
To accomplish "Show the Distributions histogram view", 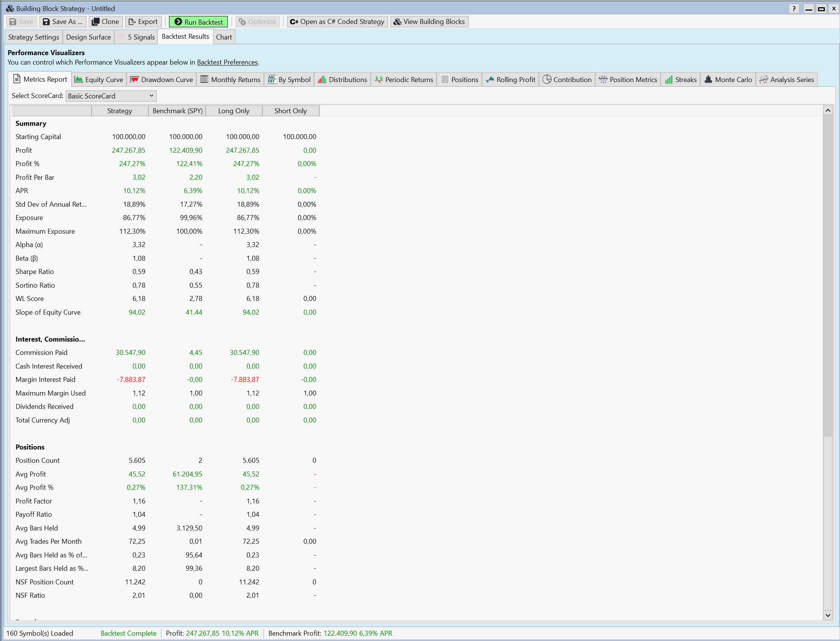I will [x=343, y=79].
